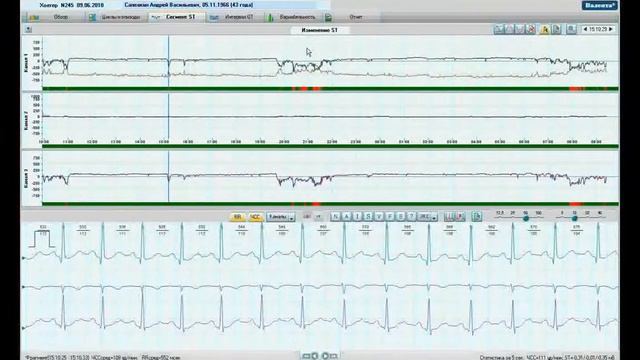Click the Отчет document icon
The height and width of the screenshot is (360, 640).
pos(328,18)
